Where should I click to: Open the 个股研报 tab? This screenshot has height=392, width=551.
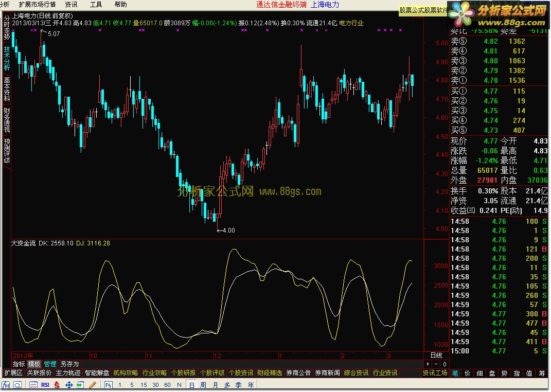[x=184, y=373]
